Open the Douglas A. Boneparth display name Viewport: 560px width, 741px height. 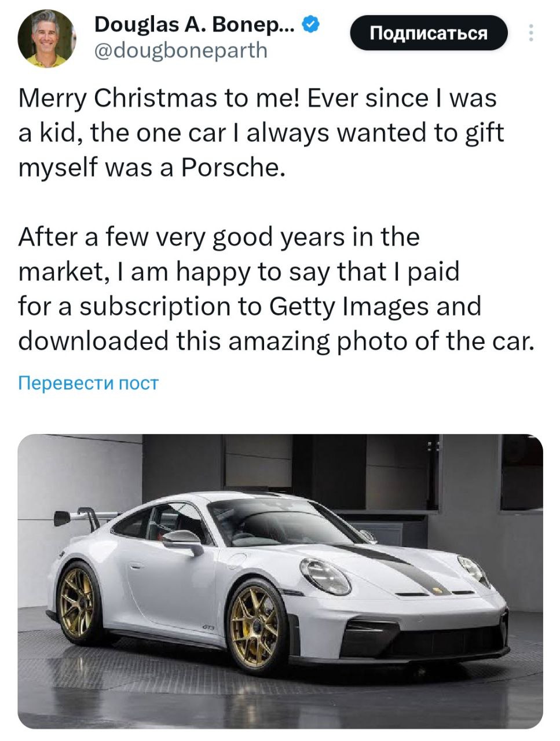pyautogui.click(x=194, y=25)
